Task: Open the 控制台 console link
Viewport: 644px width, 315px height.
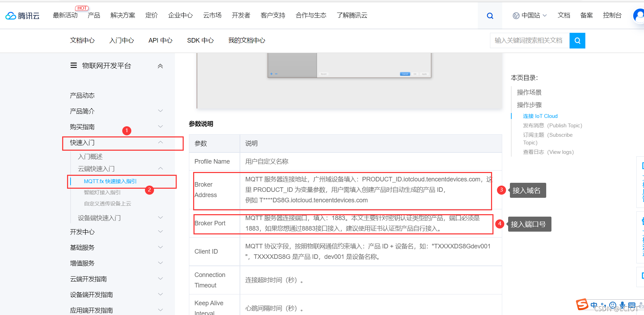Action: (612, 15)
